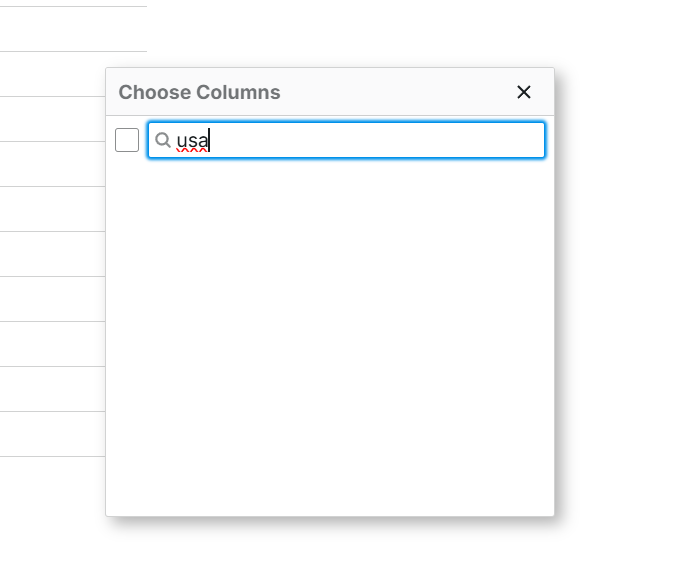
Task: Dismiss the dialog using the X icon
Action: point(524,92)
